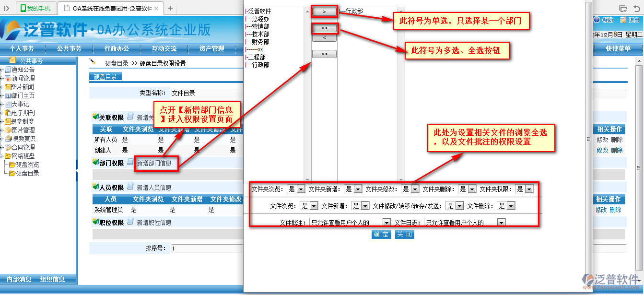The height and width of the screenshot is (295, 644).
Task: Open the 文件日志 permission dropdown
Action: (x=465, y=222)
